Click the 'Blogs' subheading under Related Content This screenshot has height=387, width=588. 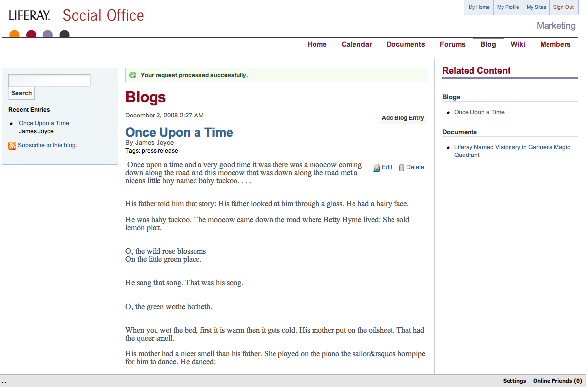(x=451, y=97)
